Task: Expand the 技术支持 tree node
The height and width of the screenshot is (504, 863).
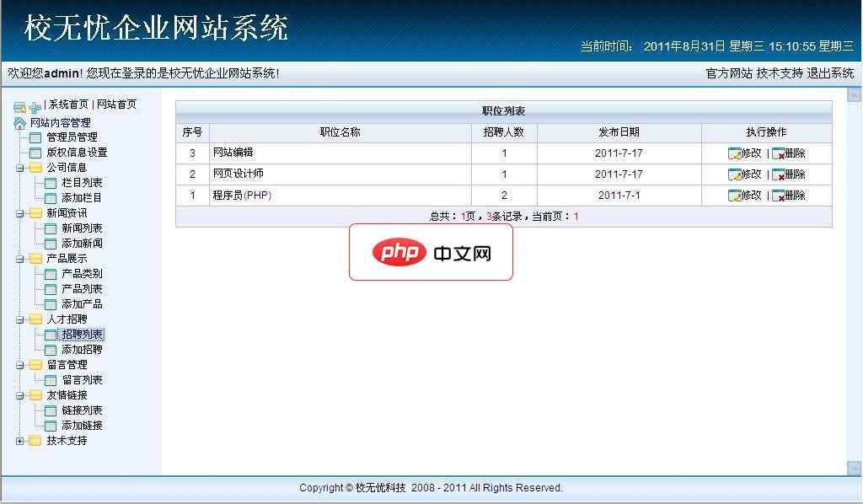Action: (20, 442)
